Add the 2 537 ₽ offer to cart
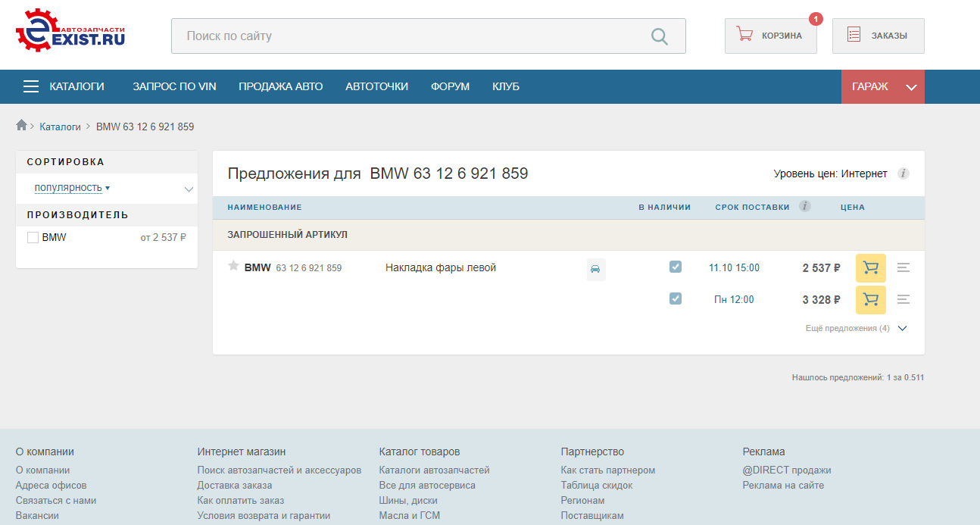Viewport: 980px width, 525px height. pyautogui.click(x=870, y=268)
